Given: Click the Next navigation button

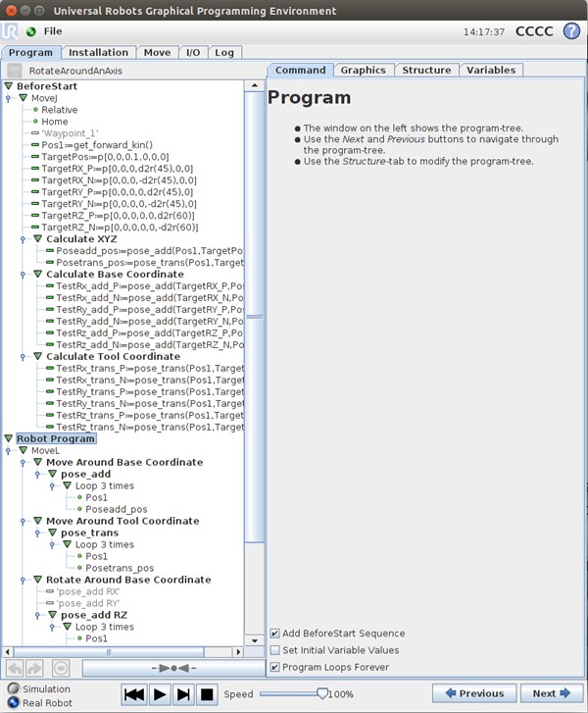Looking at the screenshot, I should pos(552,693).
